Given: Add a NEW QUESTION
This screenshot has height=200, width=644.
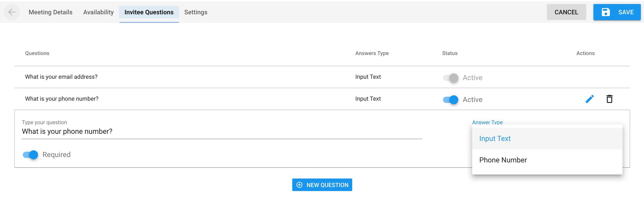Looking at the screenshot, I should click(x=322, y=185).
